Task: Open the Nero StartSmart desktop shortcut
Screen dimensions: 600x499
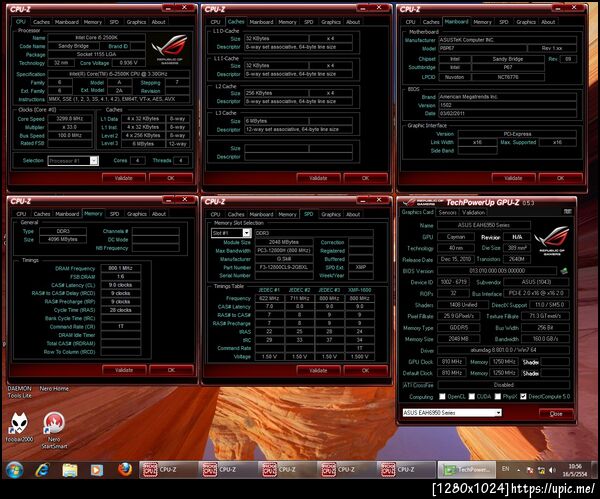Action: pyautogui.click(x=54, y=430)
